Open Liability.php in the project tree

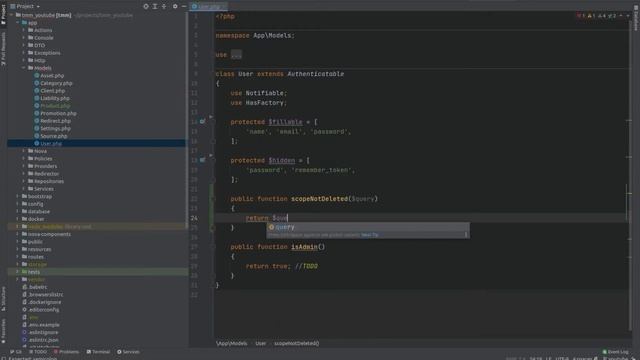[52, 98]
